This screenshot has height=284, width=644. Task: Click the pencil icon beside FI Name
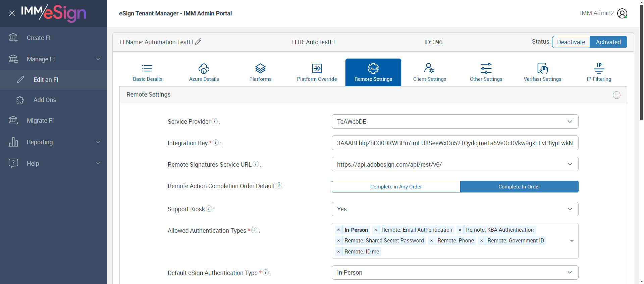click(x=198, y=42)
